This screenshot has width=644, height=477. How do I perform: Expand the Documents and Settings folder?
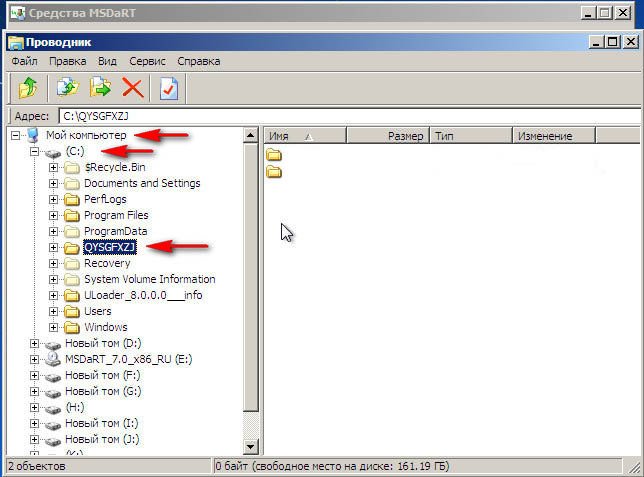coord(53,184)
